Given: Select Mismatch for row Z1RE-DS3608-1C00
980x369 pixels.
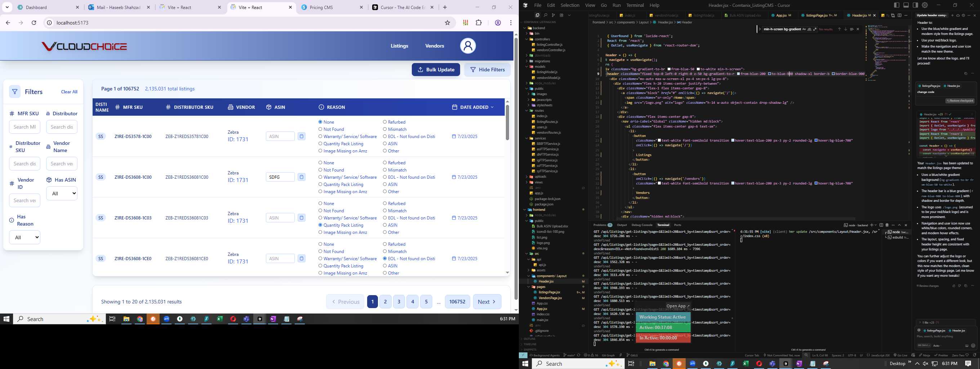Looking at the screenshot, I should click(x=385, y=170).
